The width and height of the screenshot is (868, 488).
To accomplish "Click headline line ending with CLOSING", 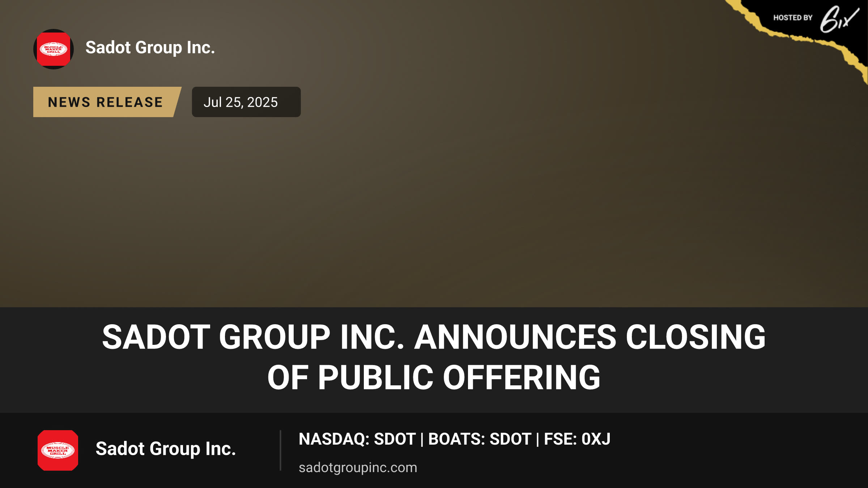I will [434, 337].
